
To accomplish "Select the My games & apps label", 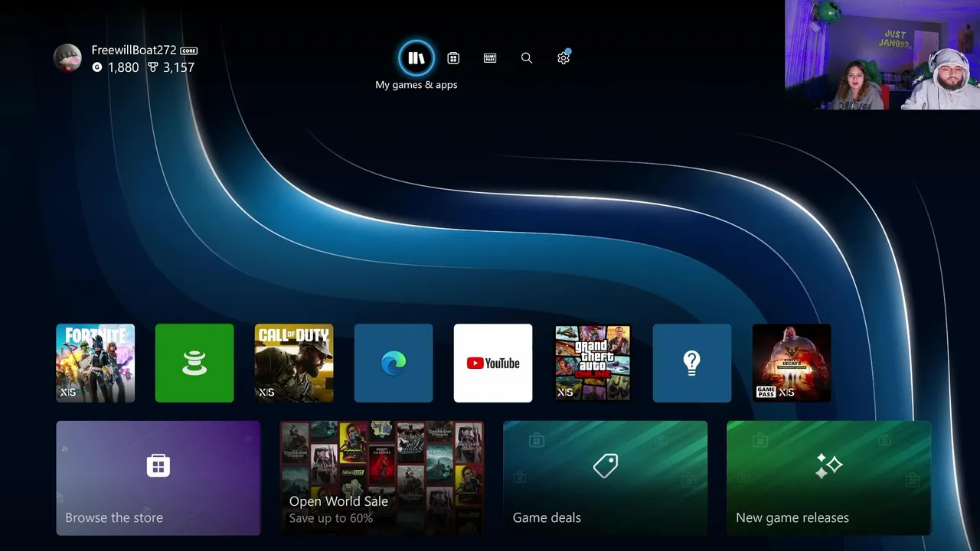I will 416,85.
